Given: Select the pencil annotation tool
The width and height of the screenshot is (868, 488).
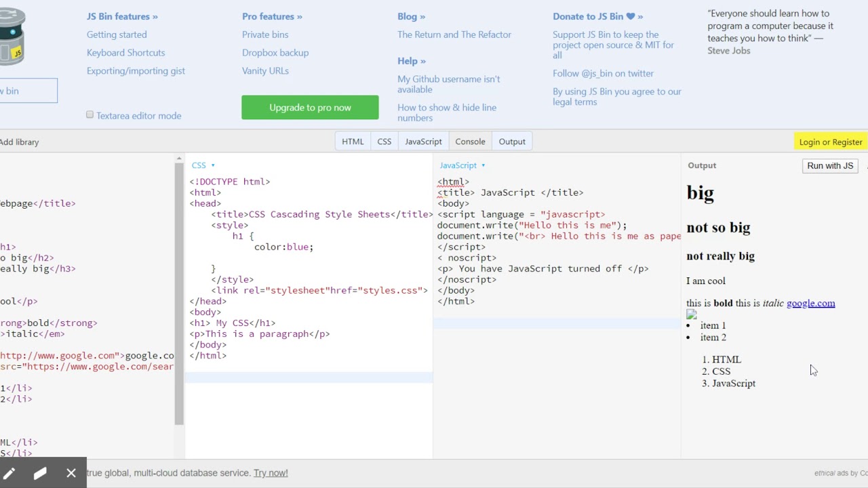Looking at the screenshot, I should (x=9, y=473).
